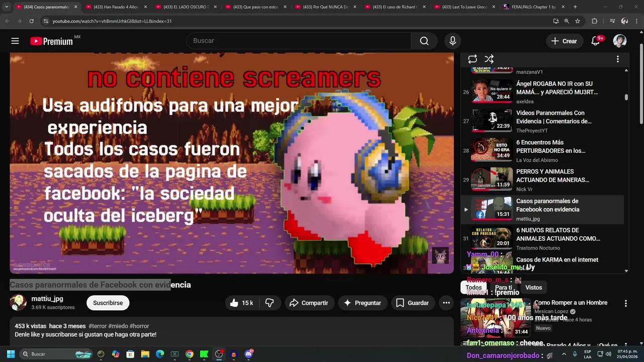The width and height of the screenshot is (644, 362).
Task: Open Microsoft Store from taskbar
Action: (x=130, y=354)
